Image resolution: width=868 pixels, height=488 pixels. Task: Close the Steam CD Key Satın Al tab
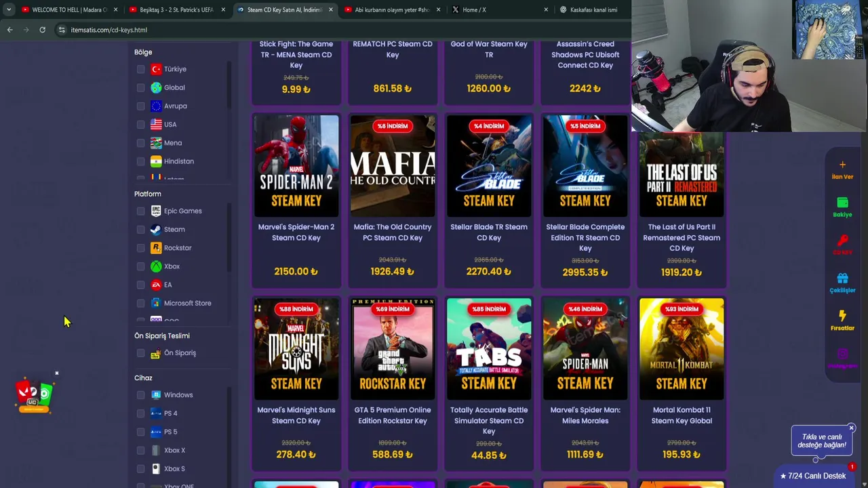pyautogui.click(x=331, y=9)
